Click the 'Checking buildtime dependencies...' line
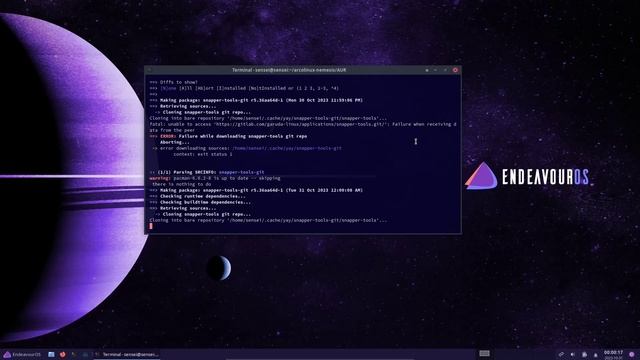 click(200, 202)
